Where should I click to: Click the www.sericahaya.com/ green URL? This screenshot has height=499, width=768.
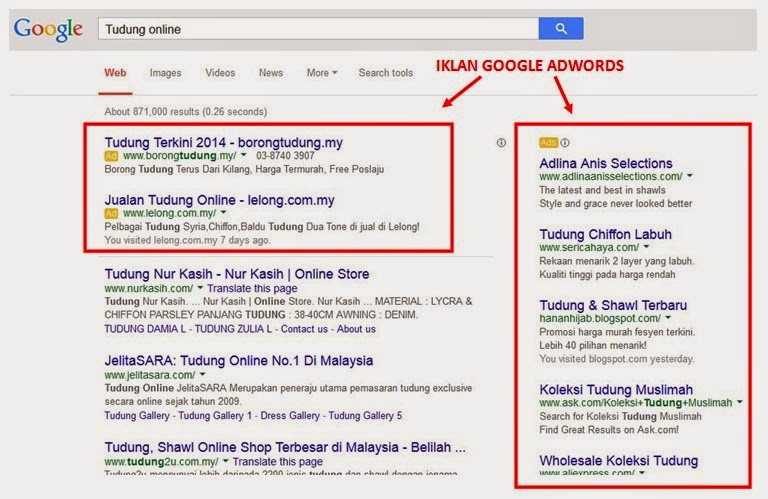589,247
